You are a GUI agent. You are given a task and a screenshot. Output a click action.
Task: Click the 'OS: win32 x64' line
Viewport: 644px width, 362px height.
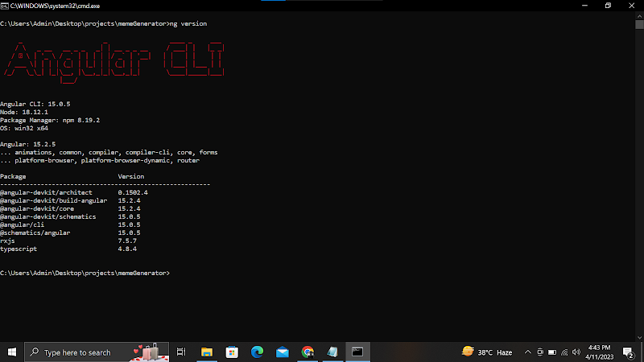point(24,128)
